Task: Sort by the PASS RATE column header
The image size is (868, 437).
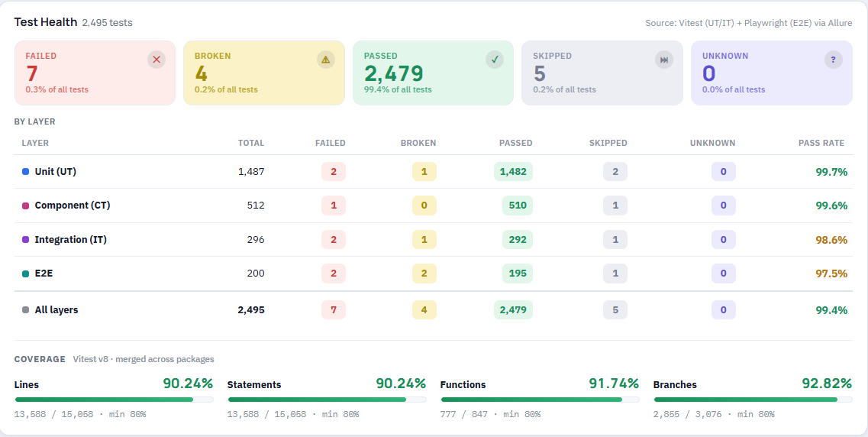Action: tap(821, 143)
